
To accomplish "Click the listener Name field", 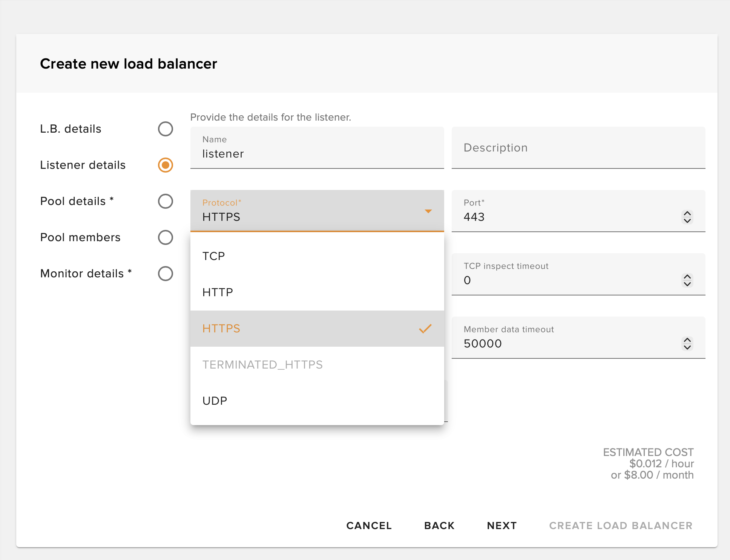I will 317,153.
